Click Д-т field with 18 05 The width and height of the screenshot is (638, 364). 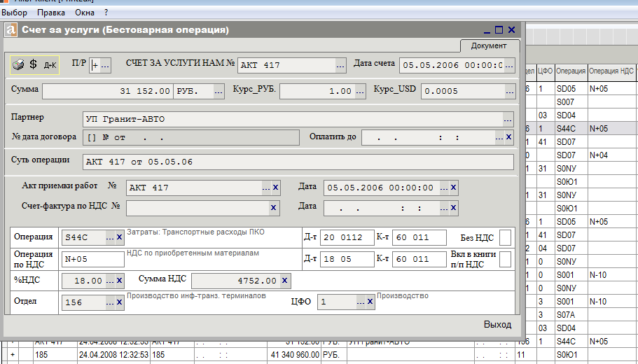(x=347, y=259)
